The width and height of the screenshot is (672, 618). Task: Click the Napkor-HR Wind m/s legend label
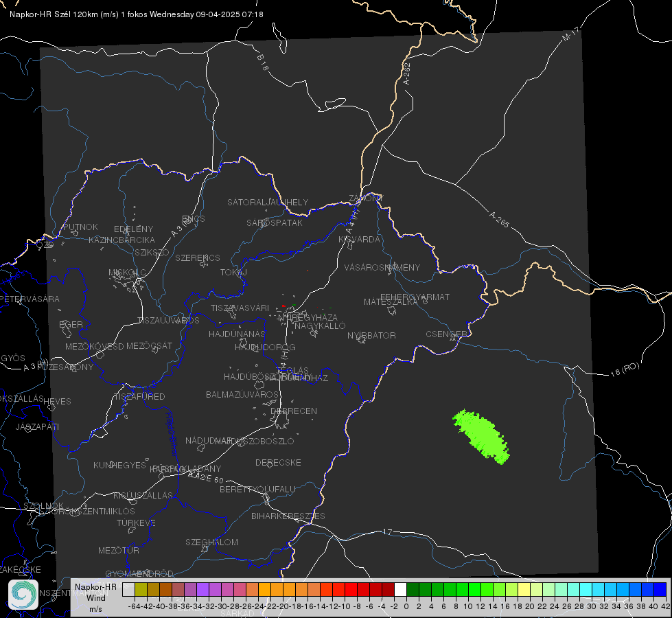tap(95, 597)
